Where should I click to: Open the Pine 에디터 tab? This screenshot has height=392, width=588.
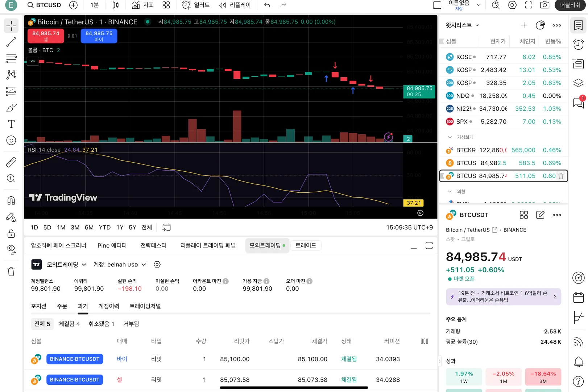point(112,245)
